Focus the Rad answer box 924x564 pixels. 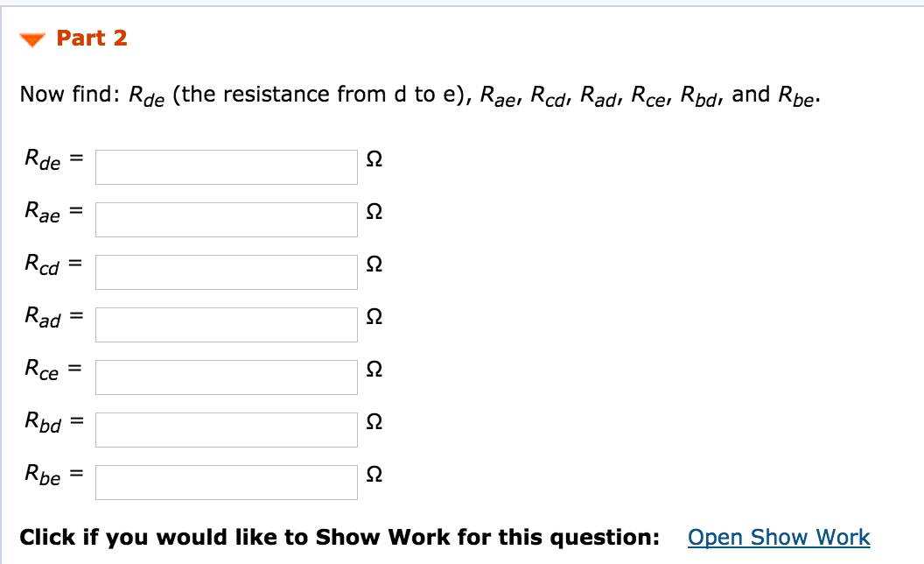point(226,324)
